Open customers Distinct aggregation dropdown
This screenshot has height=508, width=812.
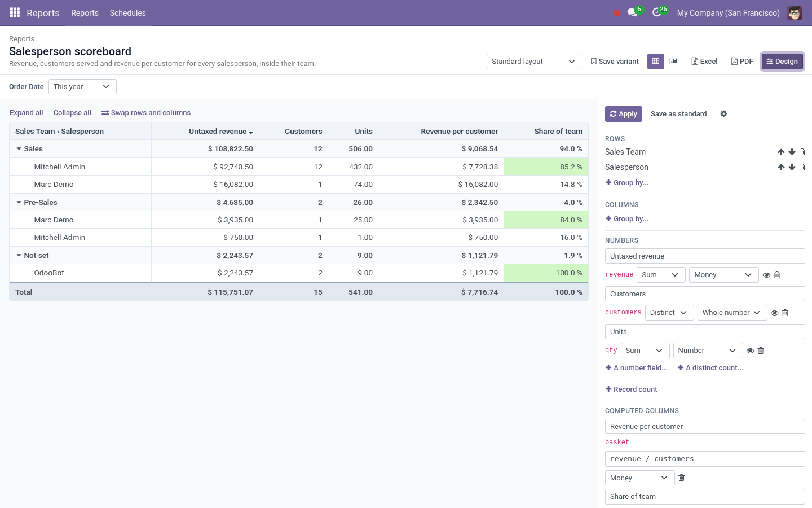(669, 313)
